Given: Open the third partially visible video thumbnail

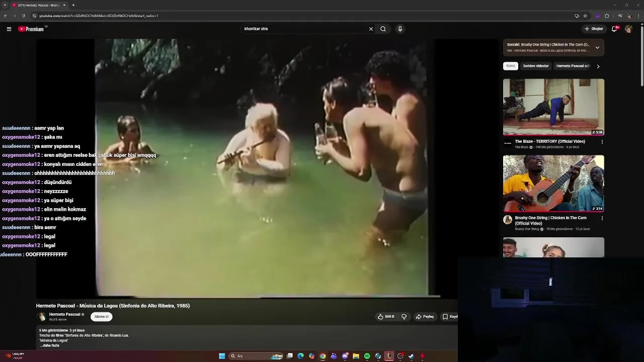Looking at the screenshot, I should (x=553, y=247).
